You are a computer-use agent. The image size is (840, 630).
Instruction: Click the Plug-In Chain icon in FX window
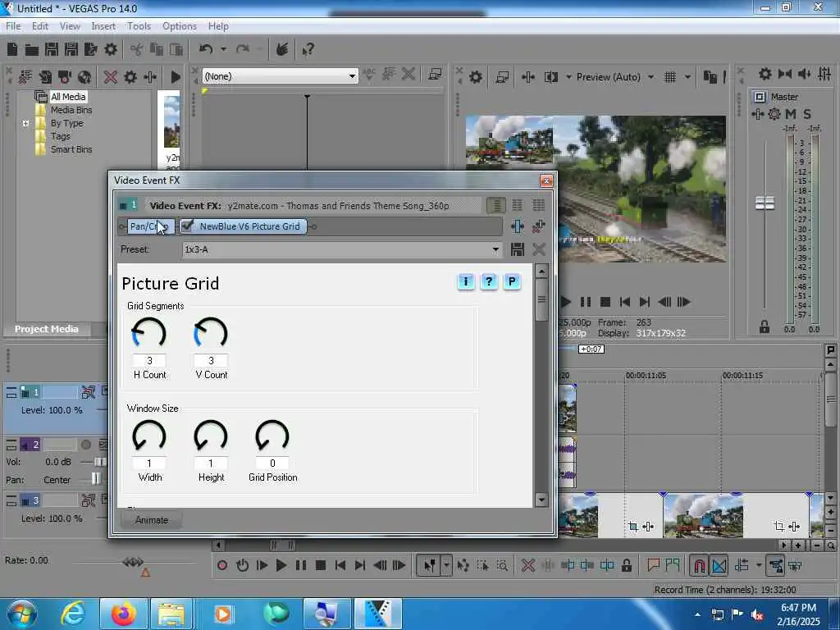click(x=517, y=226)
